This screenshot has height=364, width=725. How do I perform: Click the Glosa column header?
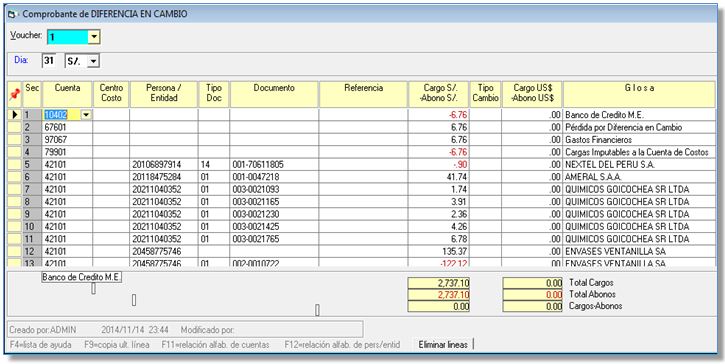pos(639,94)
